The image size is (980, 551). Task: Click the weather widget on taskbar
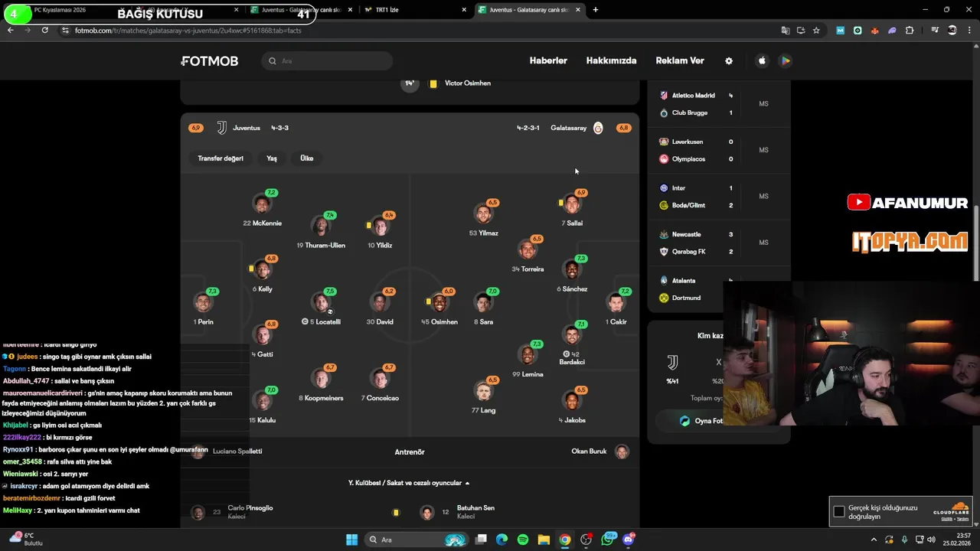pyautogui.click(x=25, y=540)
